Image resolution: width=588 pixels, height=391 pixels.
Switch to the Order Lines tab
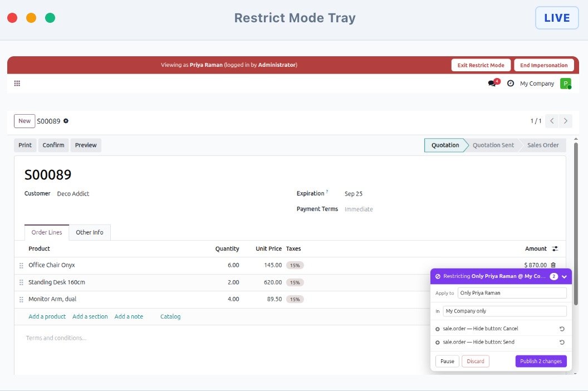(x=47, y=232)
